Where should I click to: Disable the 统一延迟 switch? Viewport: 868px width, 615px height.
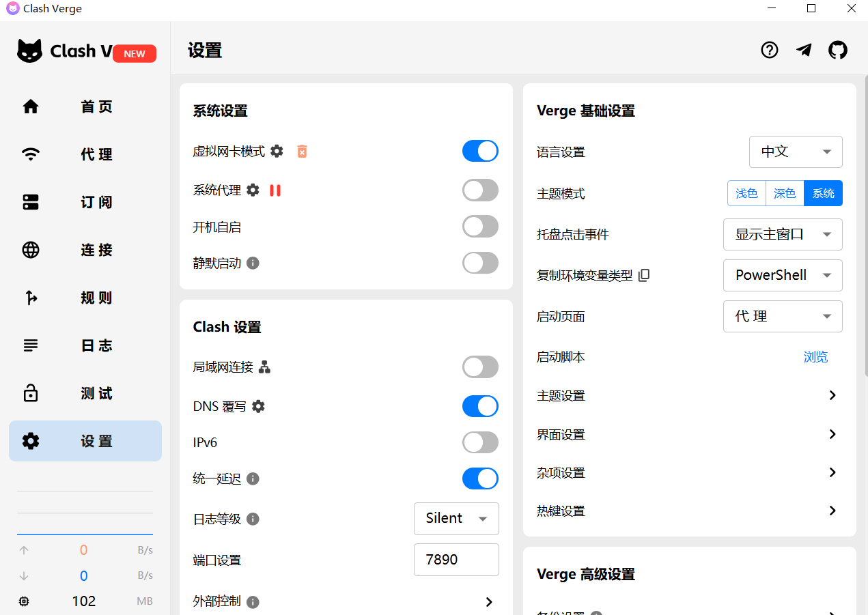point(480,478)
